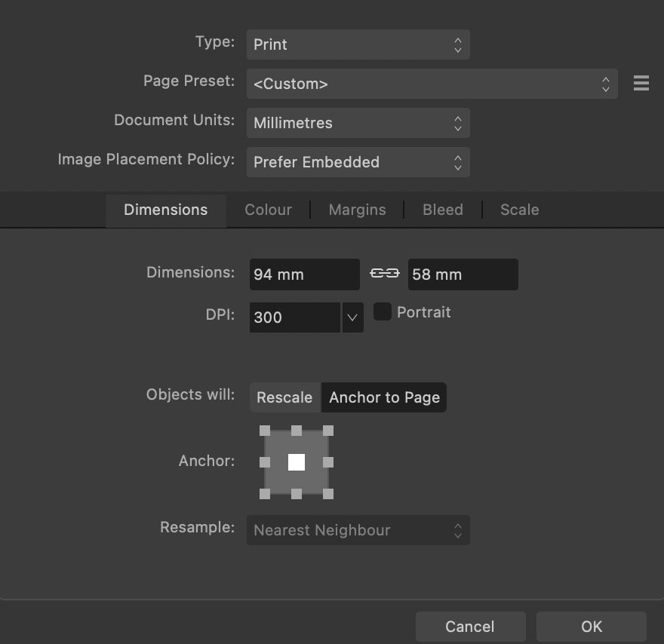Screen dimensions: 664x644
Task: Switch to the Bleed tab
Action: [x=442, y=210]
